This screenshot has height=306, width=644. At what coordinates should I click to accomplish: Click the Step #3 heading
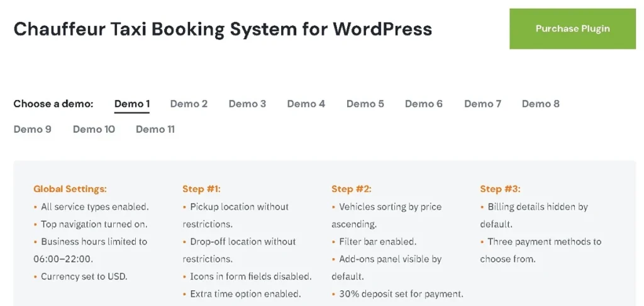point(500,189)
